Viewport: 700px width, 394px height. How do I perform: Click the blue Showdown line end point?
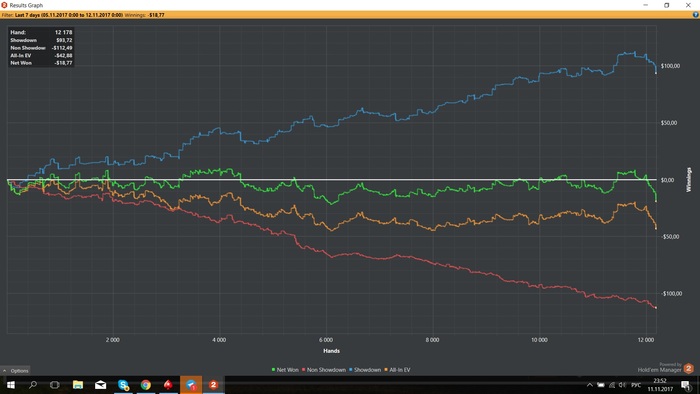pyautogui.click(x=656, y=72)
